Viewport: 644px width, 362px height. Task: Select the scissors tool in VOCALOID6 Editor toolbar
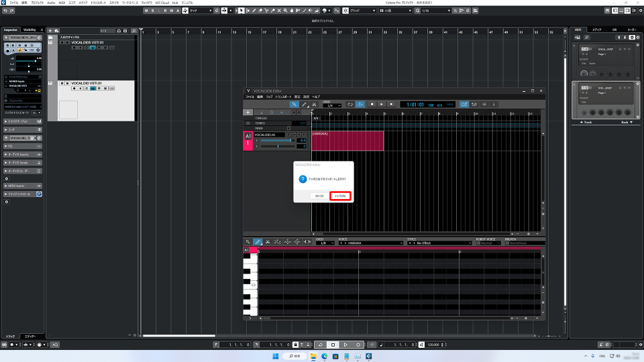pyautogui.click(x=314, y=105)
